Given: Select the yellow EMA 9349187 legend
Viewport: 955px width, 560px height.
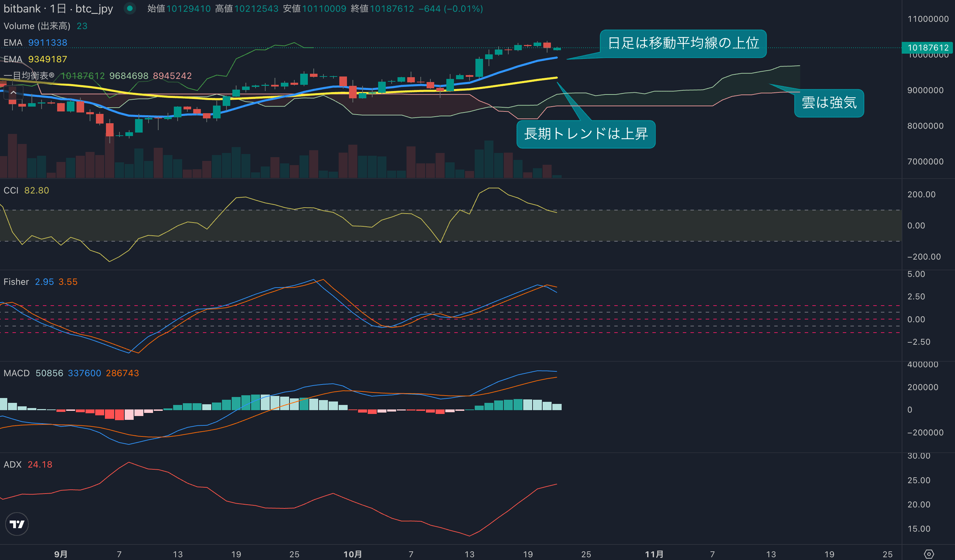Looking at the screenshot, I should click(35, 59).
